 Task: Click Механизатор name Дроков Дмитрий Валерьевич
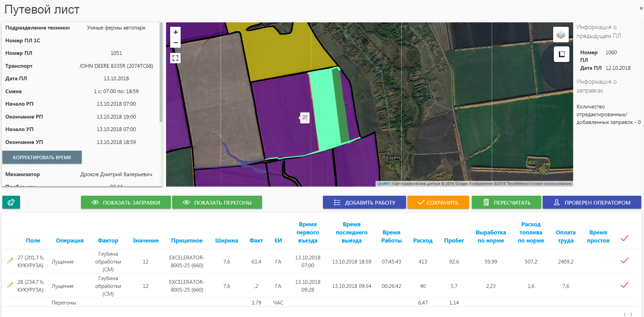116,174
